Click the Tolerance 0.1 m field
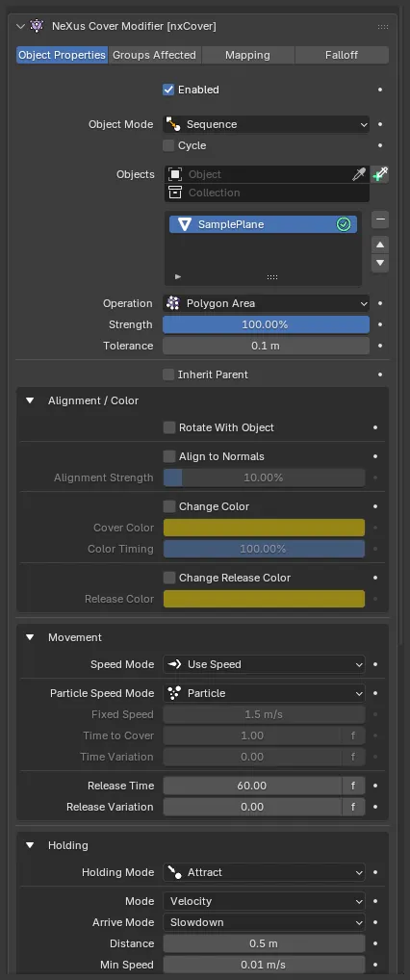410x980 pixels. coord(267,346)
